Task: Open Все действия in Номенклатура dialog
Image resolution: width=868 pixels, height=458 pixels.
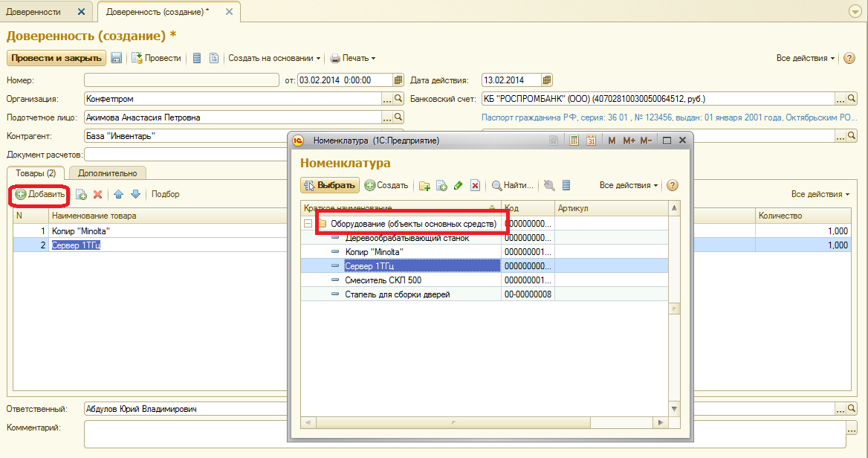Action: (629, 186)
